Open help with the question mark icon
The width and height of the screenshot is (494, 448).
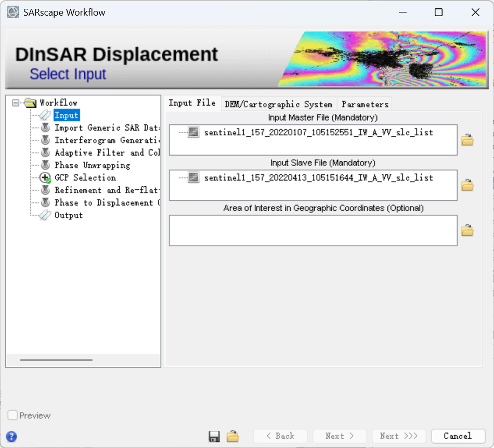coord(11,437)
